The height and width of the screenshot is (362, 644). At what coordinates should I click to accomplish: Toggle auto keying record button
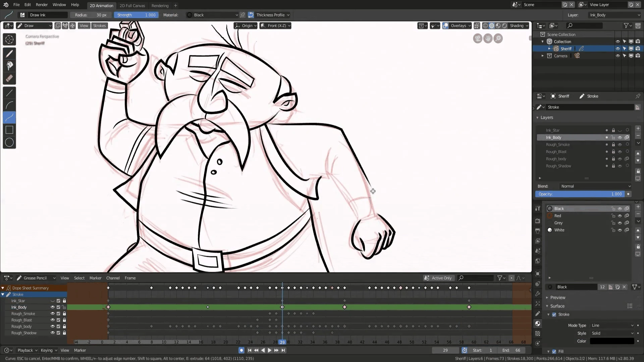pyautogui.click(x=241, y=350)
